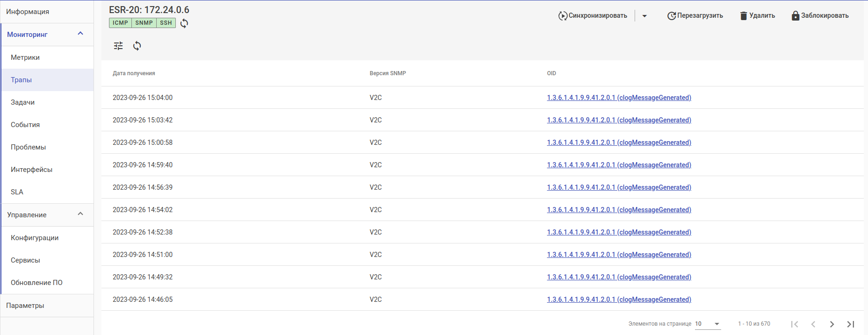This screenshot has width=868, height=335.
Task: Open the Метрики menu item
Action: click(25, 57)
